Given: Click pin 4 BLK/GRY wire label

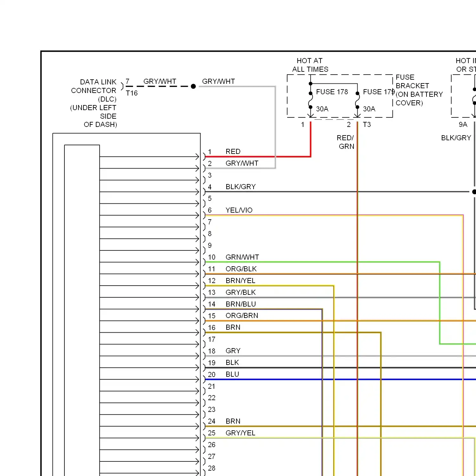Looking at the screenshot, I should [241, 187].
